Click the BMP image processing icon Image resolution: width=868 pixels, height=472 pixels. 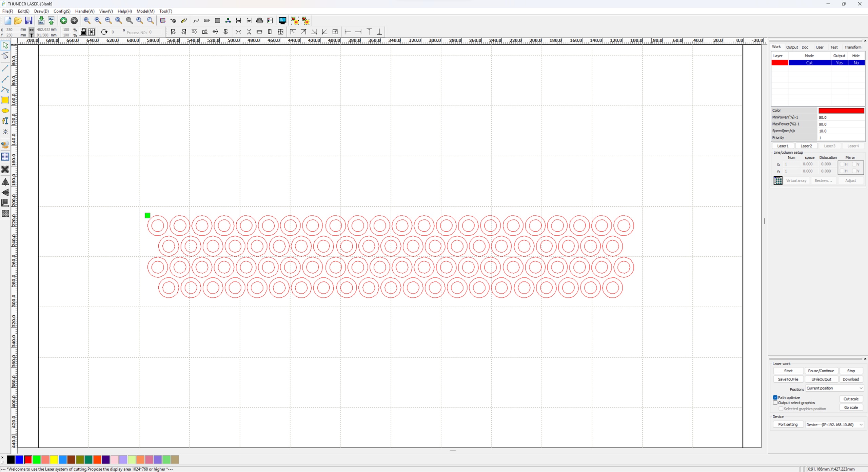click(207, 21)
